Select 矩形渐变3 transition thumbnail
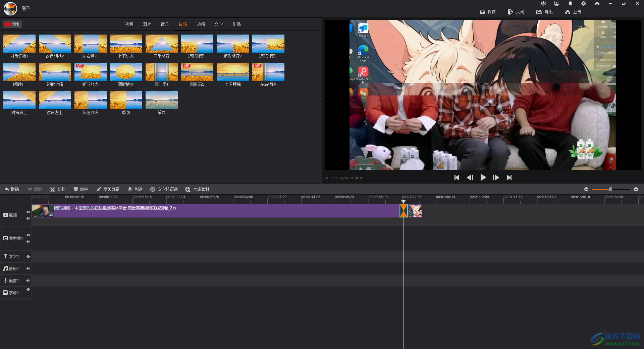Viewport: 644px width, 349px height. point(268,44)
